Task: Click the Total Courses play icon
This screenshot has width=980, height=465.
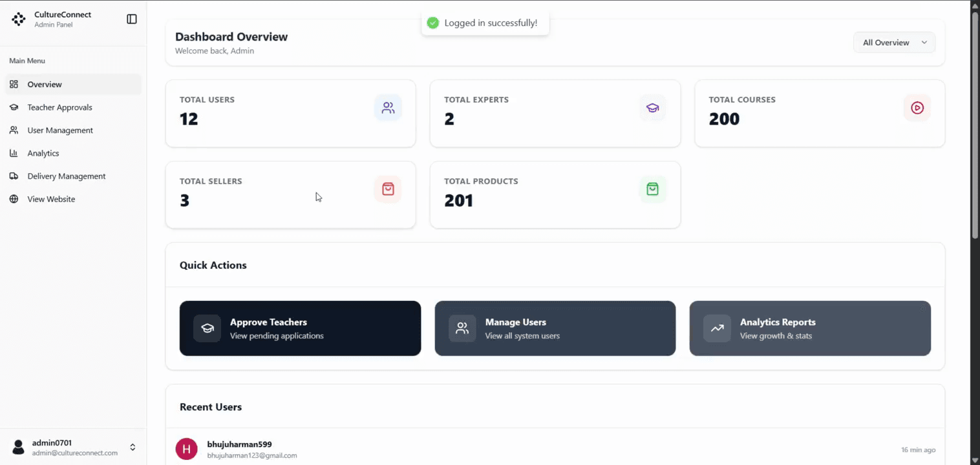Action: [917, 108]
